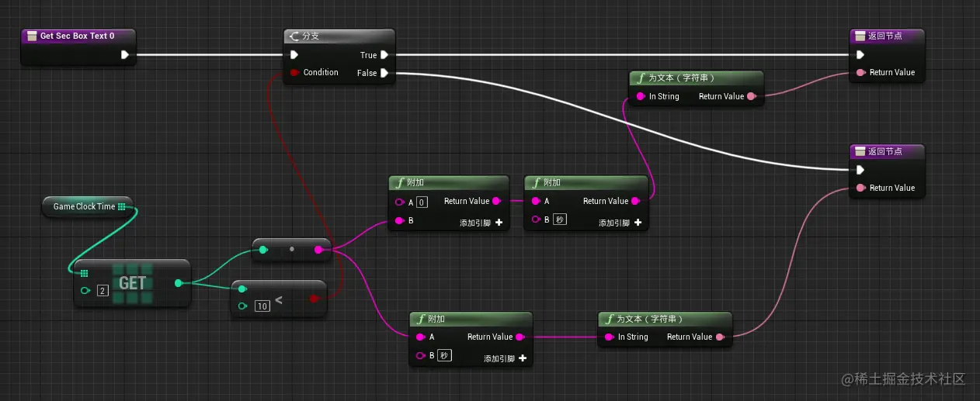This screenshot has height=401, width=980.
Task: Select the Game Clock Time variable node
Action: tap(88, 206)
